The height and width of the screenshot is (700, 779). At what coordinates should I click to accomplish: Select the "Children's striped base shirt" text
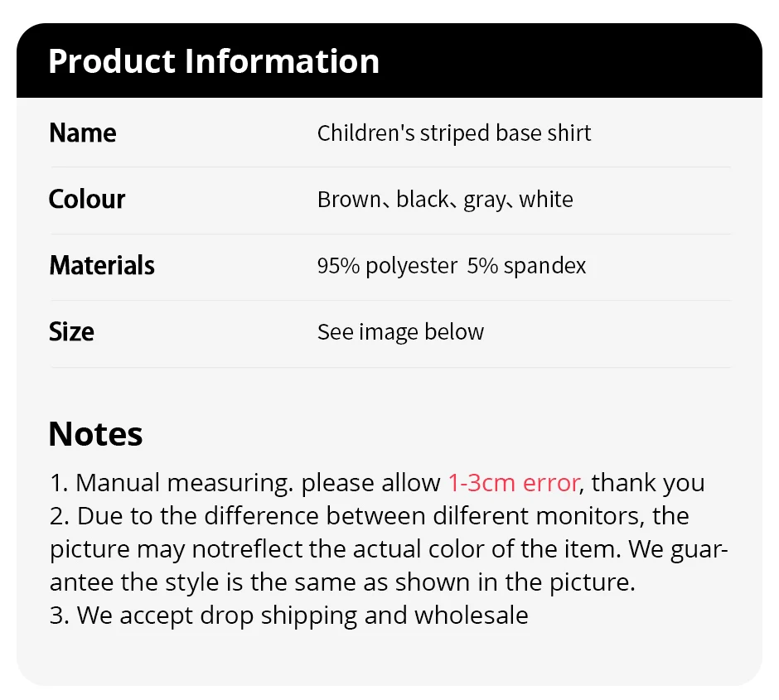pyautogui.click(x=454, y=133)
